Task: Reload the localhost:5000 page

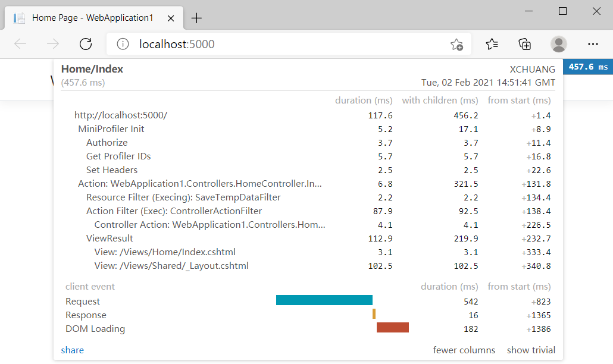Action: pyautogui.click(x=85, y=43)
